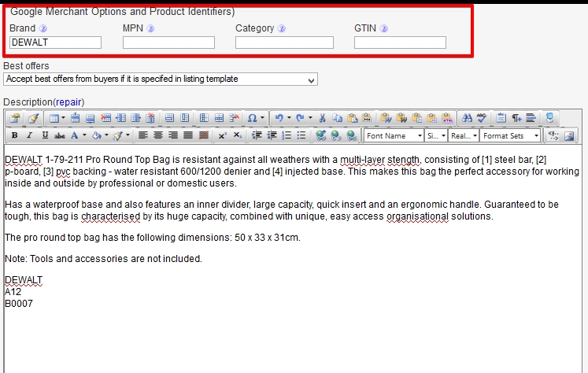588x373 pixels.
Task: Insert a special character (Omega)
Action: click(x=253, y=119)
